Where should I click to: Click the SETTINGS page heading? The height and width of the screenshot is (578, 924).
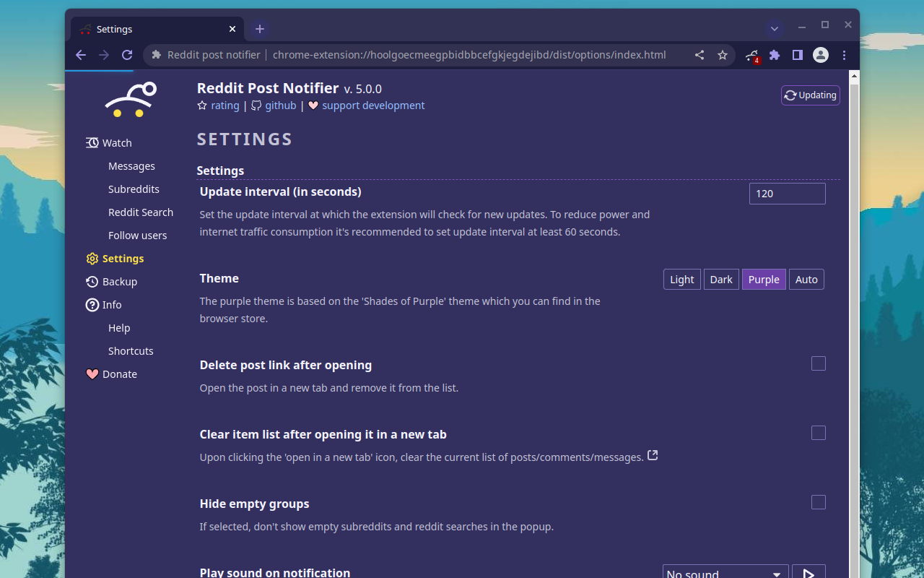245,139
